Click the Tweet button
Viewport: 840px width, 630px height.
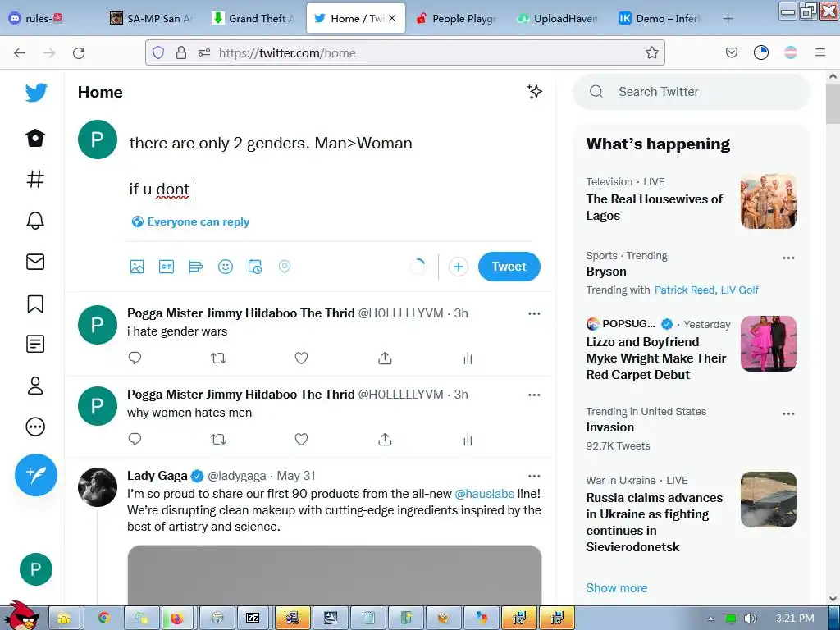(x=509, y=267)
